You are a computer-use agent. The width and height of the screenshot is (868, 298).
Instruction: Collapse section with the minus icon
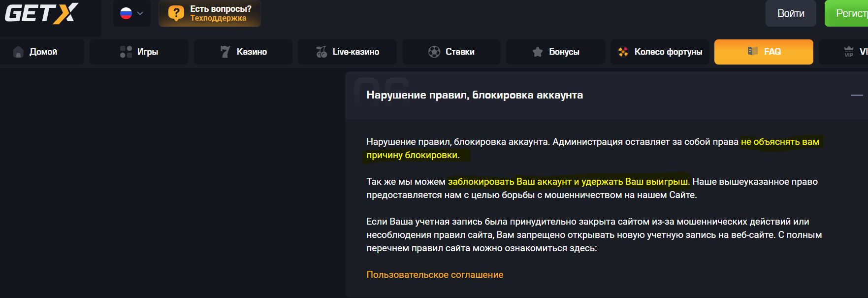click(857, 95)
